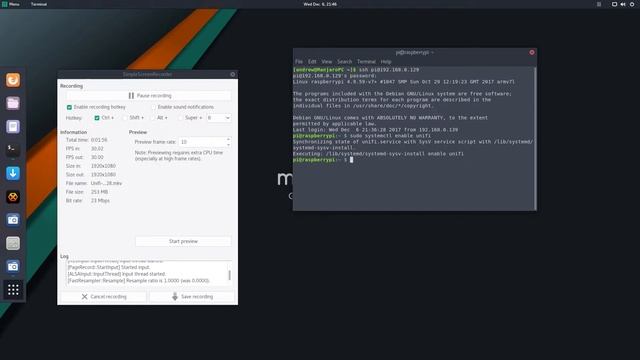This screenshot has width=640, height=360.
Task: Toggle Enable sound notifications checkbox
Action: pos(153,107)
